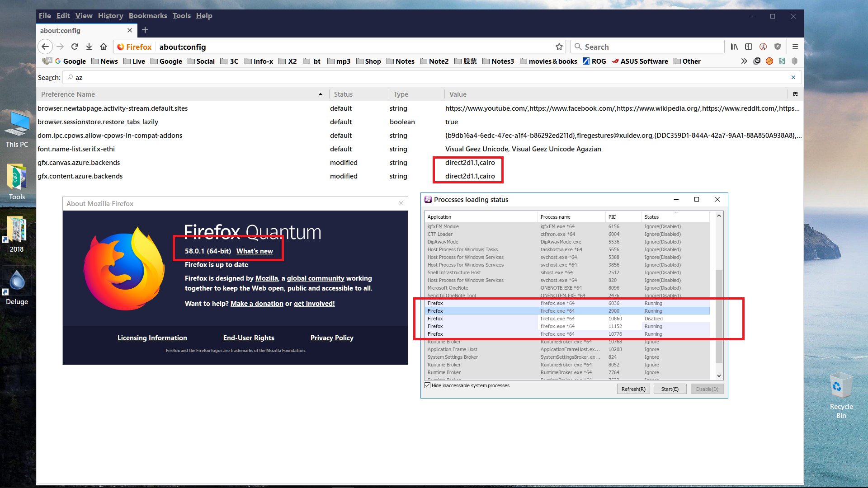Open the downloads arrow icon
The image size is (868, 488).
pyautogui.click(x=89, y=47)
